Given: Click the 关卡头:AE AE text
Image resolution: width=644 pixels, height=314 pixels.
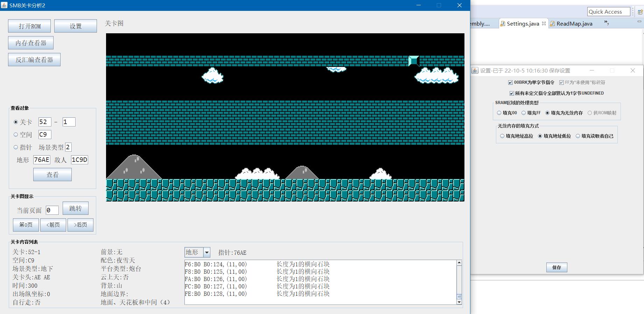Looking at the screenshot, I should pos(31,277).
